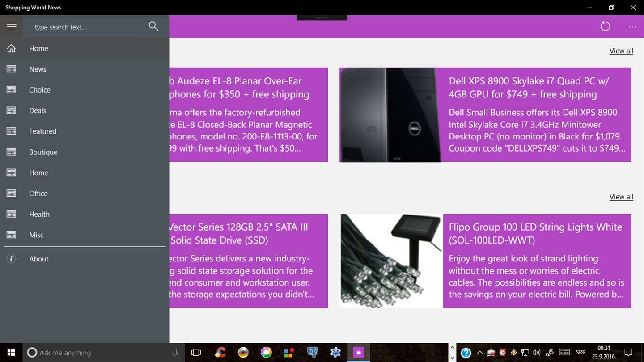
Task: Refresh the news feed
Action: [x=605, y=27]
